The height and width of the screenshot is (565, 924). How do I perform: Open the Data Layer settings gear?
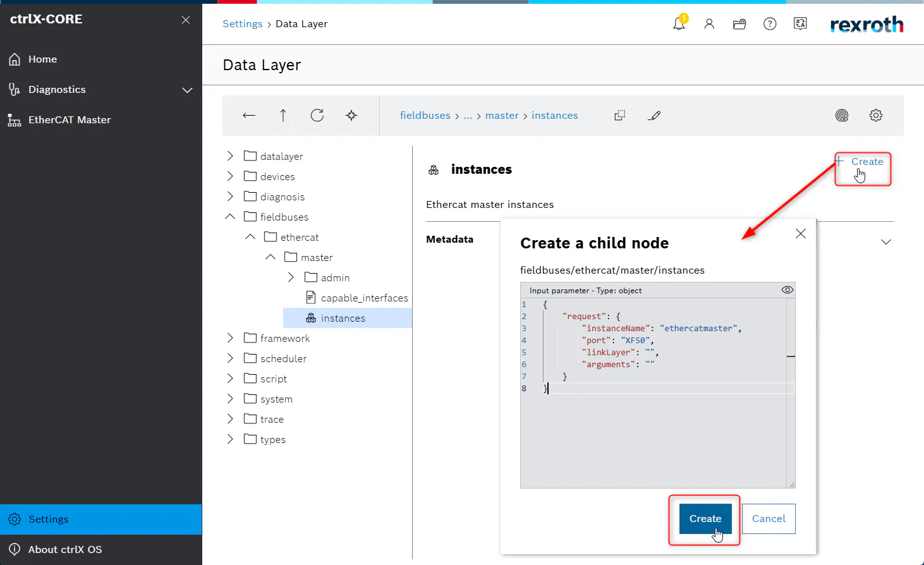[x=876, y=115]
